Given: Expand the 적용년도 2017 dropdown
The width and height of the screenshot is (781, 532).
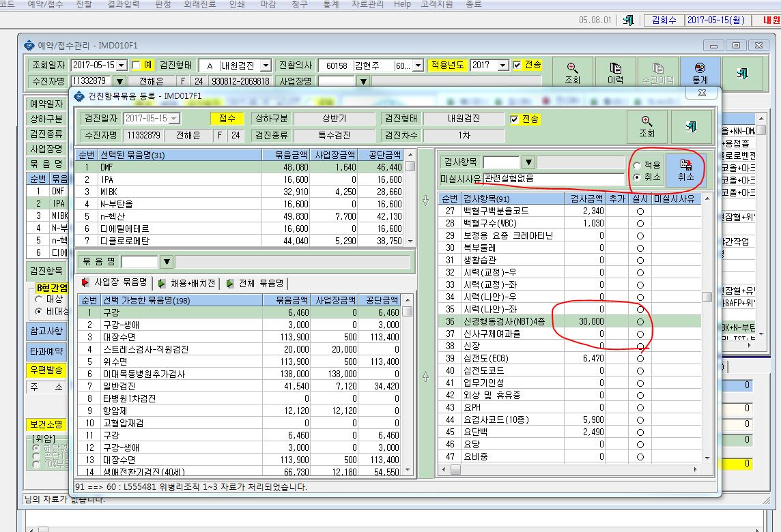Looking at the screenshot, I should pyautogui.click(x=502, y=65).
